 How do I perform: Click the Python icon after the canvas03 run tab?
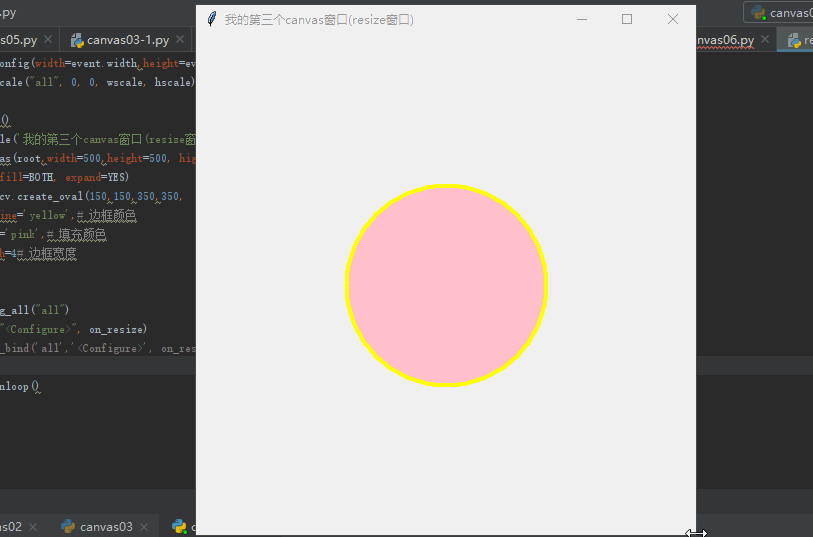coord(179,527)
